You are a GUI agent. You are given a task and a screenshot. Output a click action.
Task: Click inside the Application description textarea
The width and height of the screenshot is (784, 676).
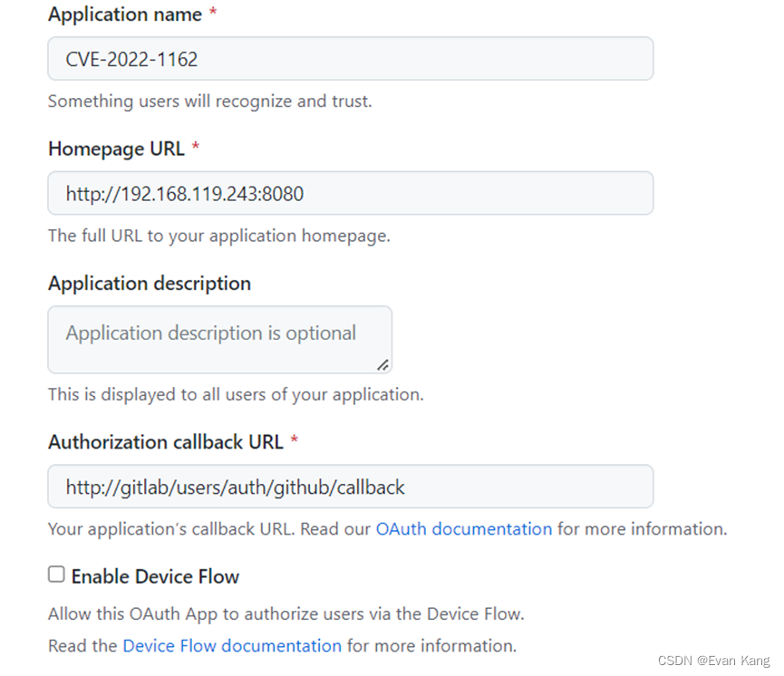pos(219,339)
